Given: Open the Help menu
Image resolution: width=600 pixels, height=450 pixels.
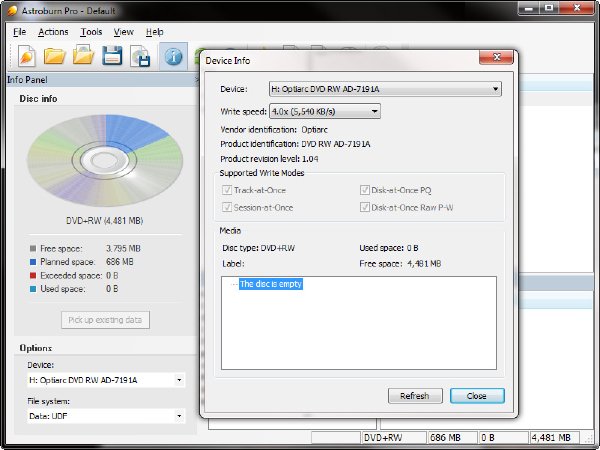Looking at the screenshot, I should point(155,32).
